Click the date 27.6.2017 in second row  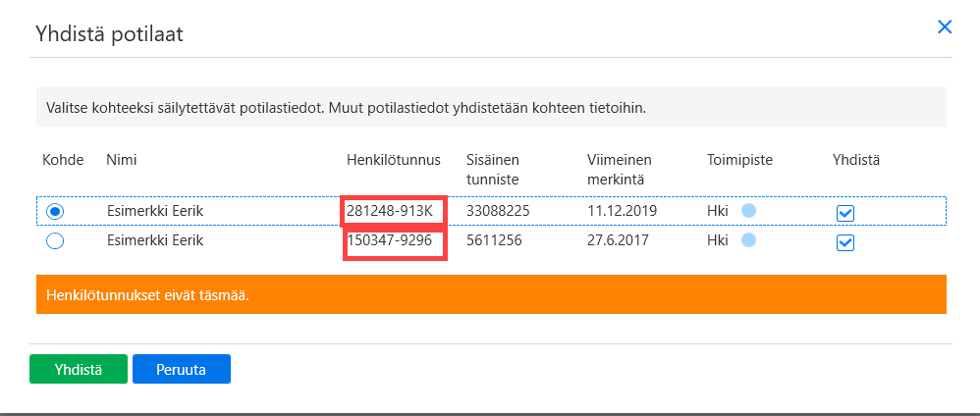pos(618,239)
